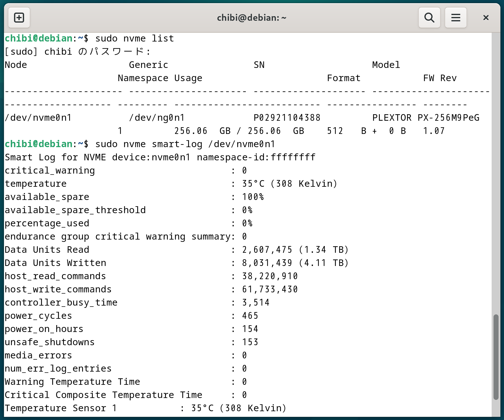Click the /dev/nvme0n1 node entry

[38, 118]
